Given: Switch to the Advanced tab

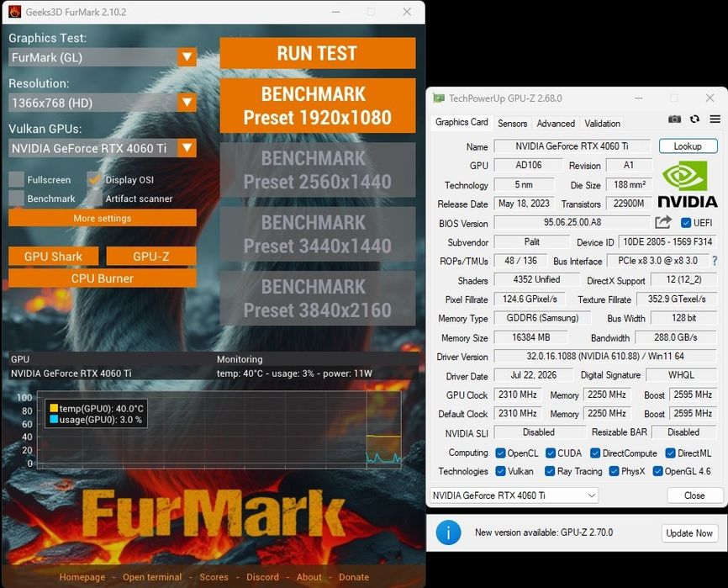Looking at the screenshot, I should click(556, 124).
